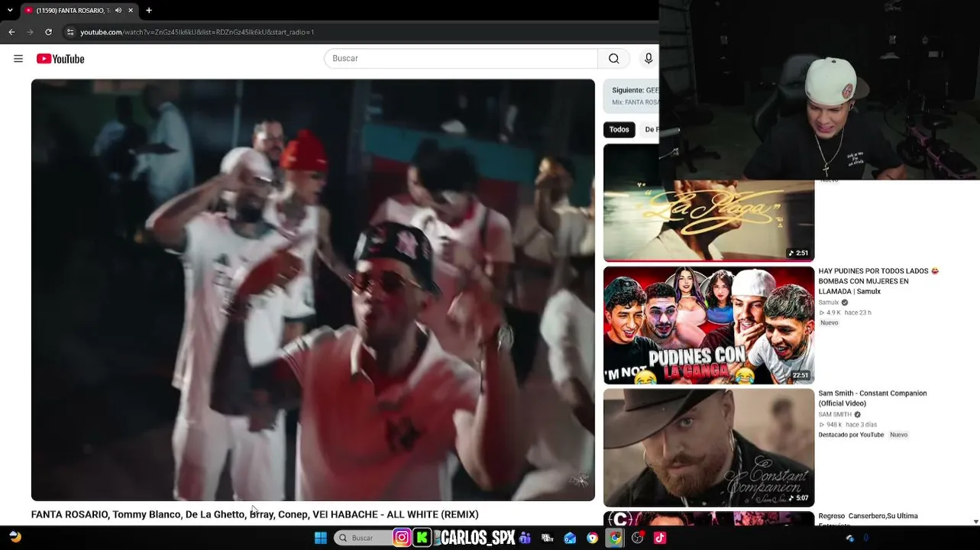Click the ALL WHITE (REMIX) video title

pyautogui.click(x=255, y=515)
